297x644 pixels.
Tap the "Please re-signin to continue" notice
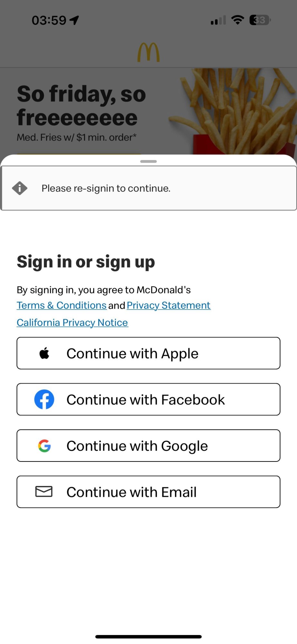pyautogui.click(x=148, y=188)
